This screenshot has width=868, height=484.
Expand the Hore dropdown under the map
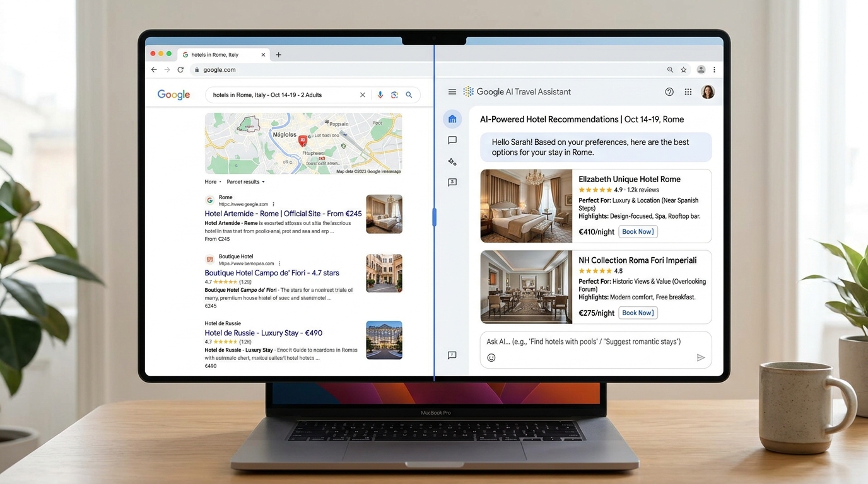tap(213, 182)
